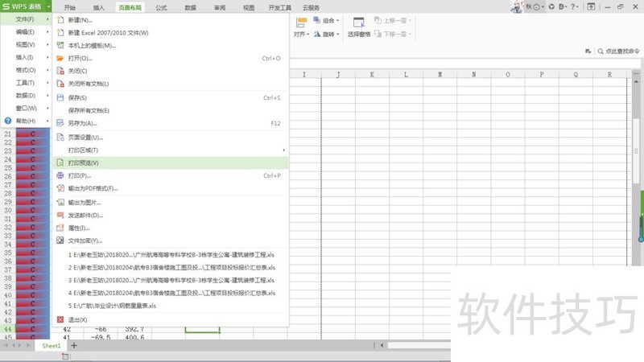The width and height of the screenshot is (644, 362).
Task: Open the Edit (编辑) menu
Action: click(x=26, y=31)
